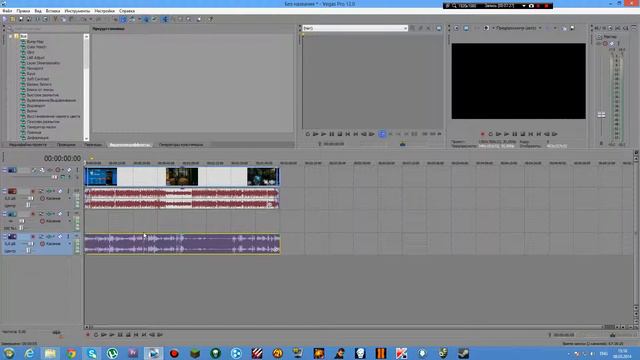640x360 pixels.
Task: Click Record button in preview transport
Action: 482,134
